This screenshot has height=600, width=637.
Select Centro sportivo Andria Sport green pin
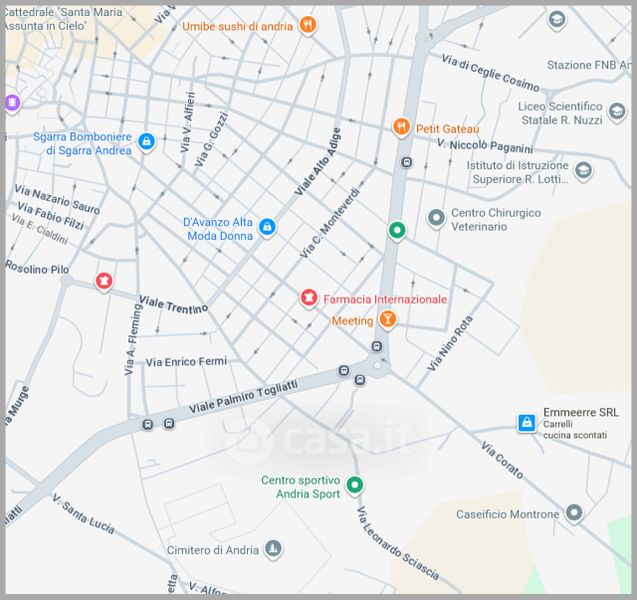point(354,487)
